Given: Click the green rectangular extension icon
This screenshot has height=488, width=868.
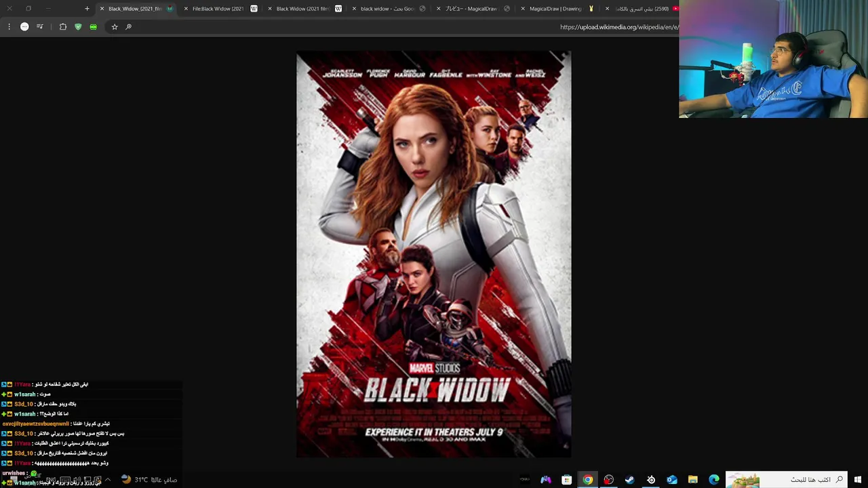Looking at the screenshot, I should click(x=93, y=26).
